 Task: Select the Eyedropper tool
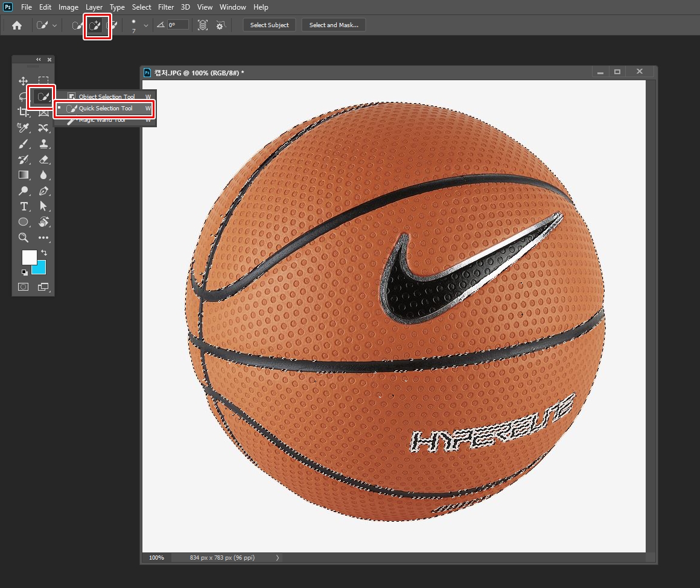point(23,128)
